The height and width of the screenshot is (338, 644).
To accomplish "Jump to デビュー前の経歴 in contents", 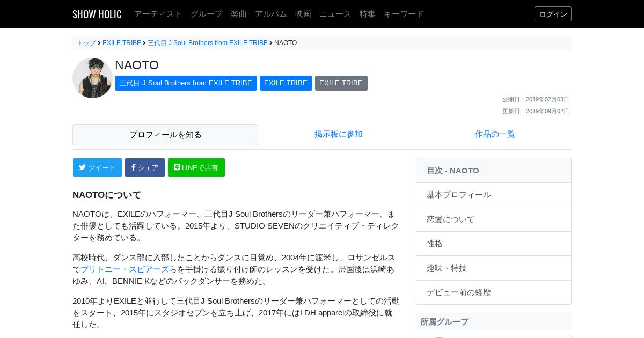I will click(494, 292).
